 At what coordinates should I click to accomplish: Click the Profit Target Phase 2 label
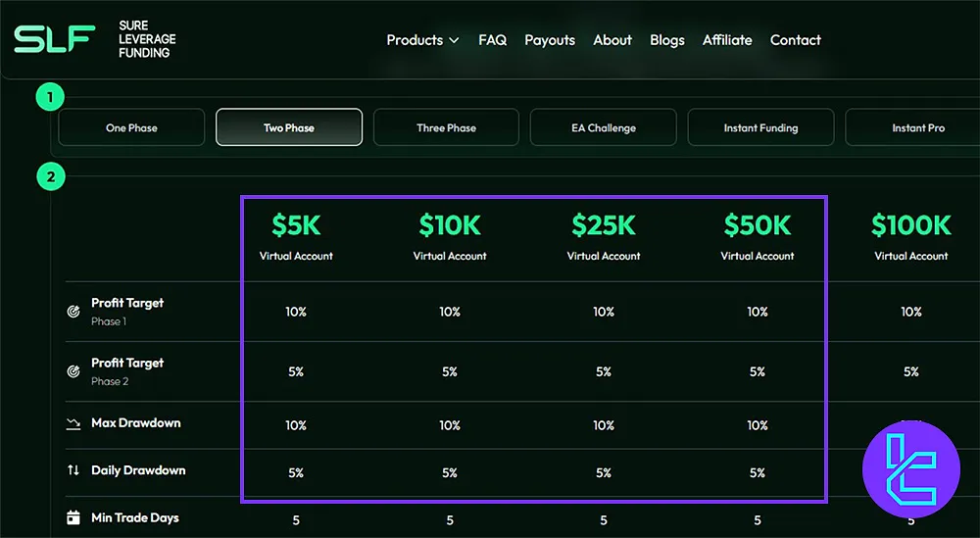coord(127,371)
